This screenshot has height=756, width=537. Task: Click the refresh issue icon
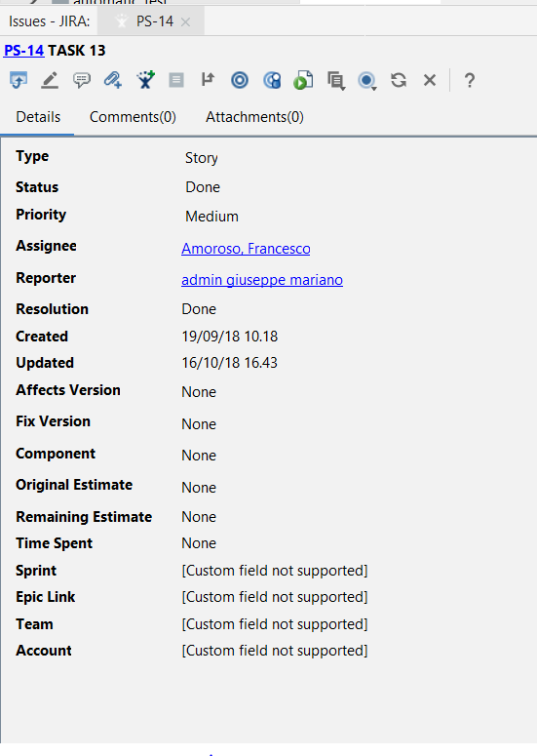[x=399, y=80]
